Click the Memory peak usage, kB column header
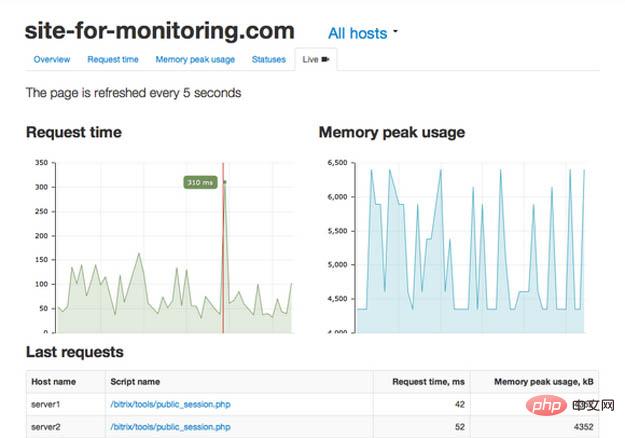This screenshot has height=438, width=625. pyautogui.click(x=544, y=381)
